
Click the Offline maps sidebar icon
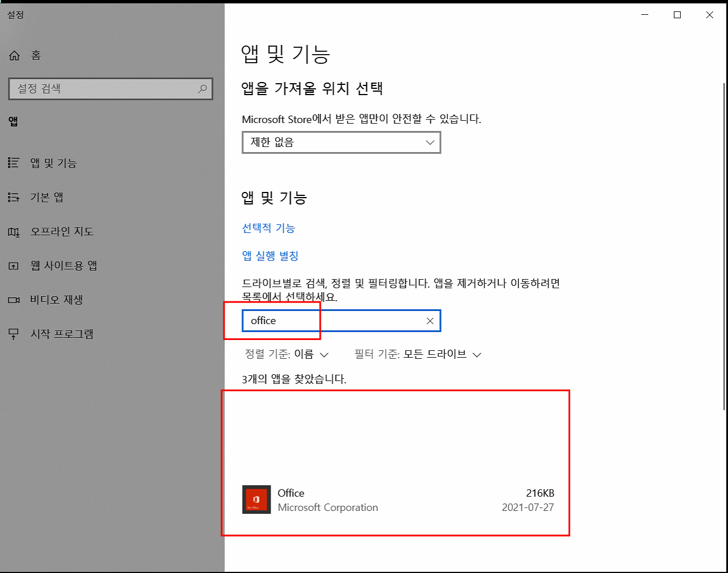click(14, 231)
